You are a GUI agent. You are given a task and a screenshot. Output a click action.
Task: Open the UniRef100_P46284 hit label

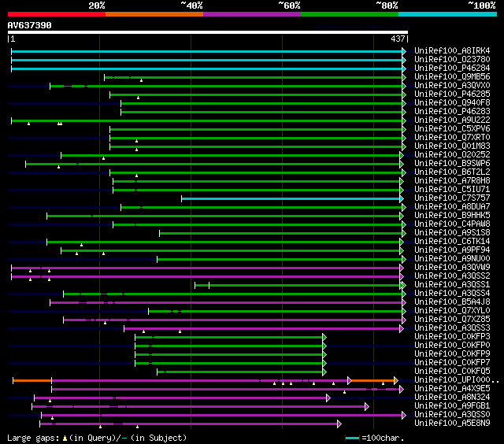tap(452, 68)
